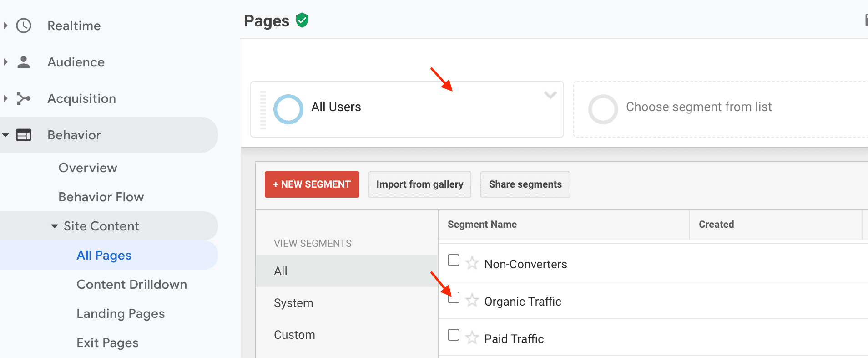This screenshot has width=868, height=358.
Task: Click the Realtime clock icon
Action: click(24, 26)
